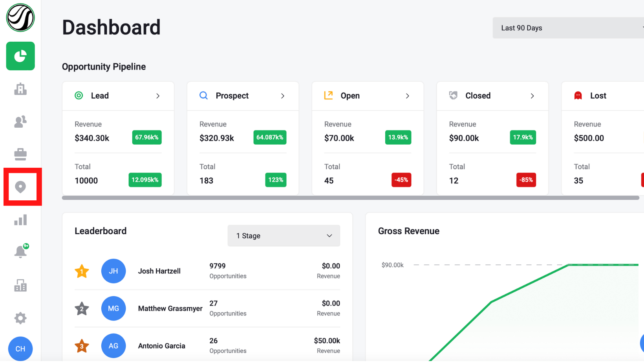This screenshot has height=363, width=644.
Task: Click the gold star rank 1 badge
Action: pyautogui.click(x=82, y=271)
